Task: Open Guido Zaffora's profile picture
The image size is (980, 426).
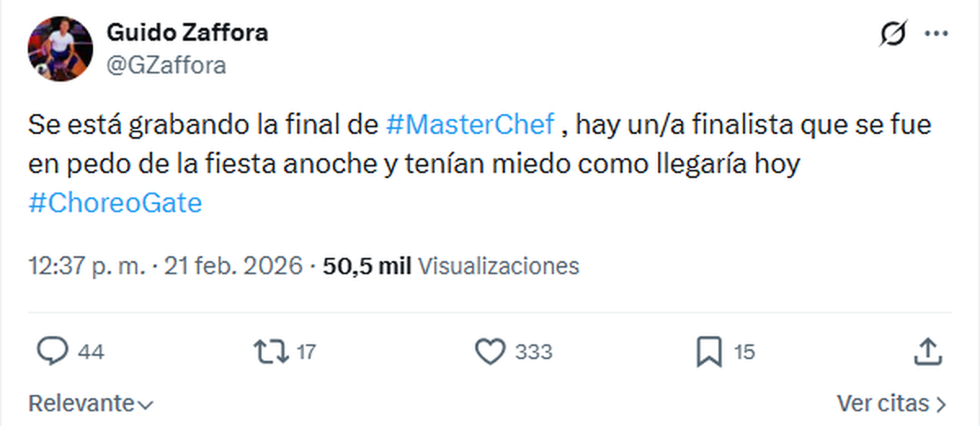Action: (60, 50)
